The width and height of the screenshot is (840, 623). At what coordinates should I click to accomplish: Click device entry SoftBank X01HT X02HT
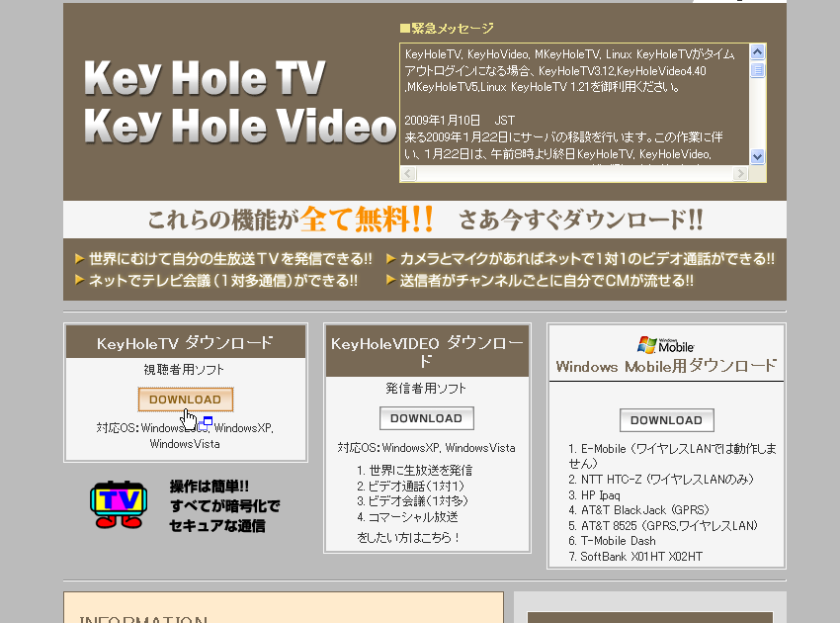tap(635, 557)
